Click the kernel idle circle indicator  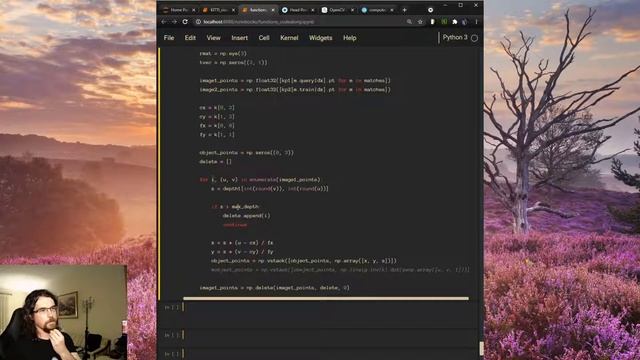coord(474,38)
